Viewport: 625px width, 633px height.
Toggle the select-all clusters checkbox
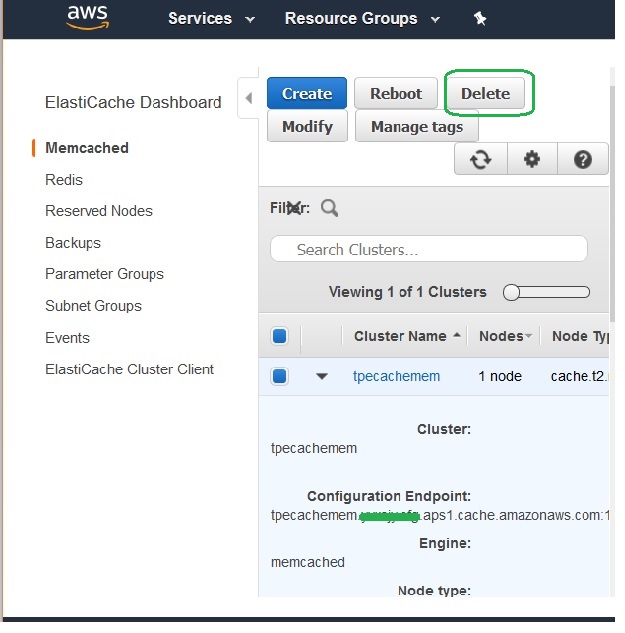280,336
